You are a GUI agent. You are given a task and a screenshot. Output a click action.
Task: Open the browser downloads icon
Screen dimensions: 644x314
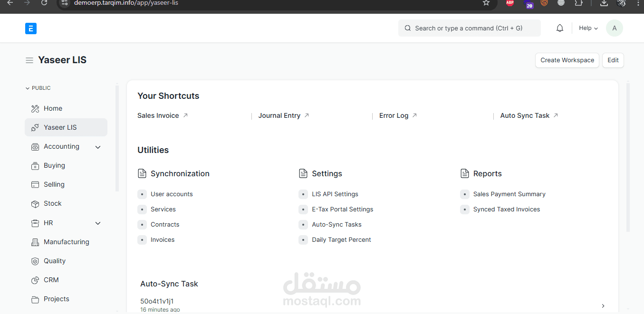click(x=604, y=3)
